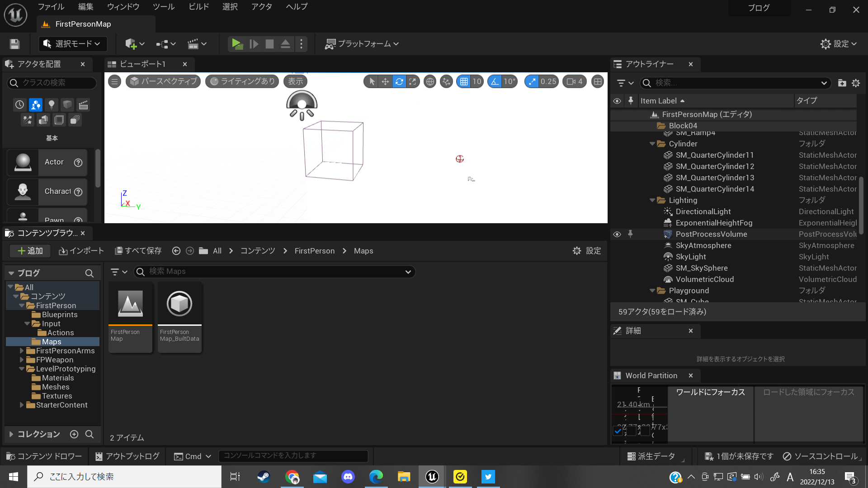Adjust the camera speed control showing 4
Viewport: 868px width, 488px height.
point(574,81)
